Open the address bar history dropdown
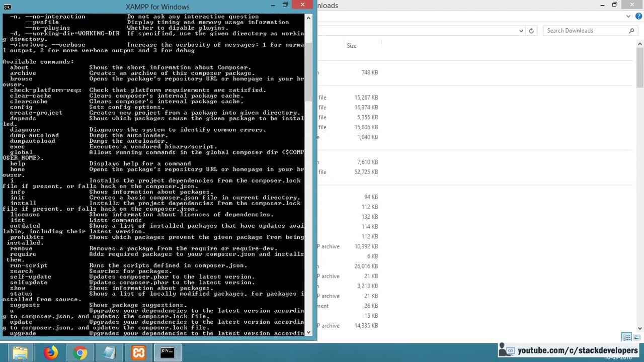Screen dimensions: 644x362 coord(521,31)
